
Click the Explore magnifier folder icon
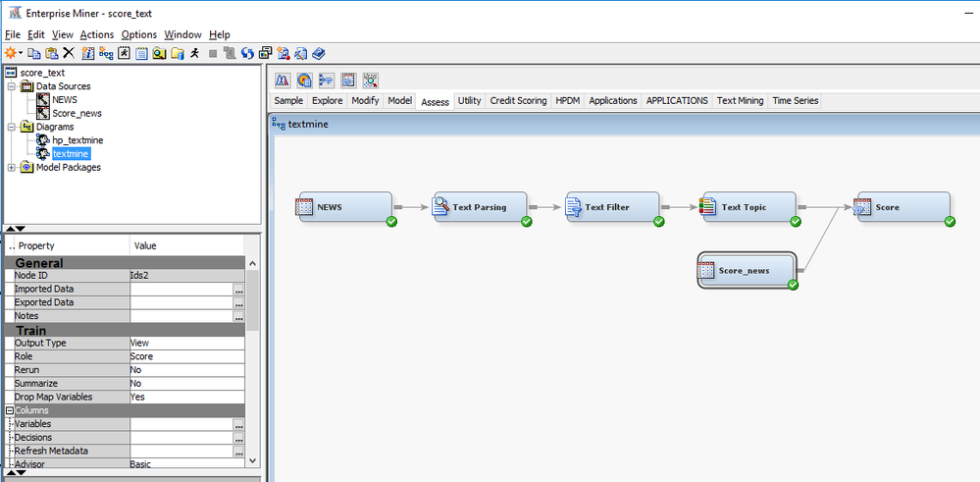[x=159, y=54]
